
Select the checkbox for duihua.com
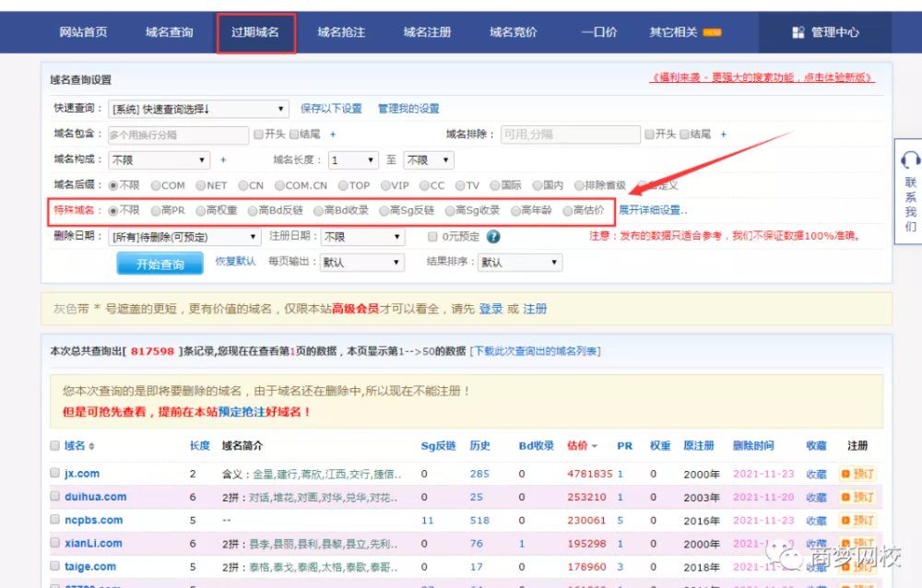(54, 496)
